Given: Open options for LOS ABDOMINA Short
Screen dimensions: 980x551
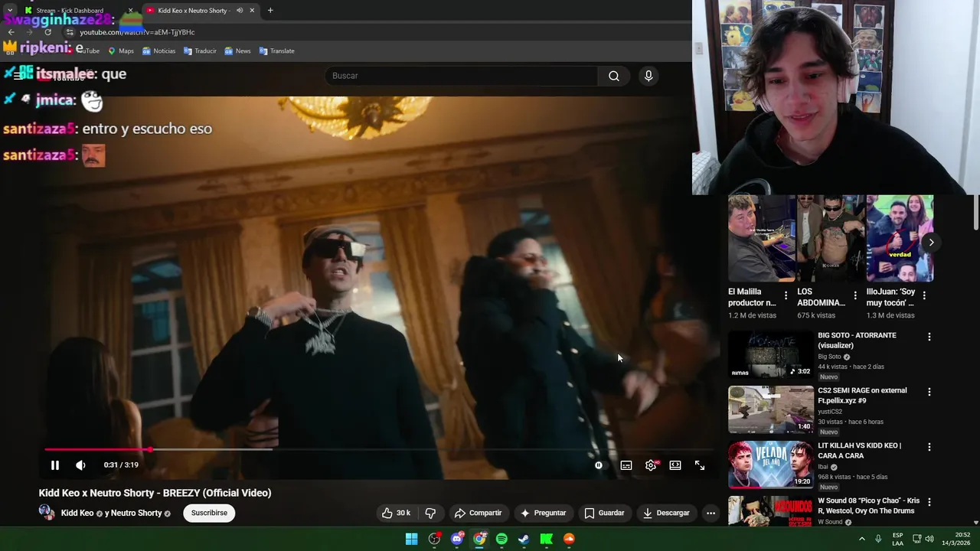Looking at the screenshot, I should (855, 295).
